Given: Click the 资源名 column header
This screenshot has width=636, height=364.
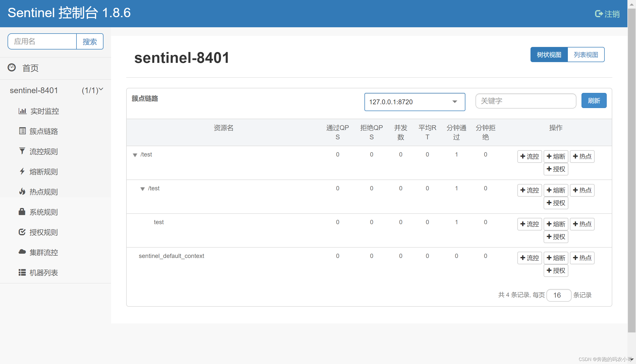Looking at the screenshot, I should click(223, 128).
